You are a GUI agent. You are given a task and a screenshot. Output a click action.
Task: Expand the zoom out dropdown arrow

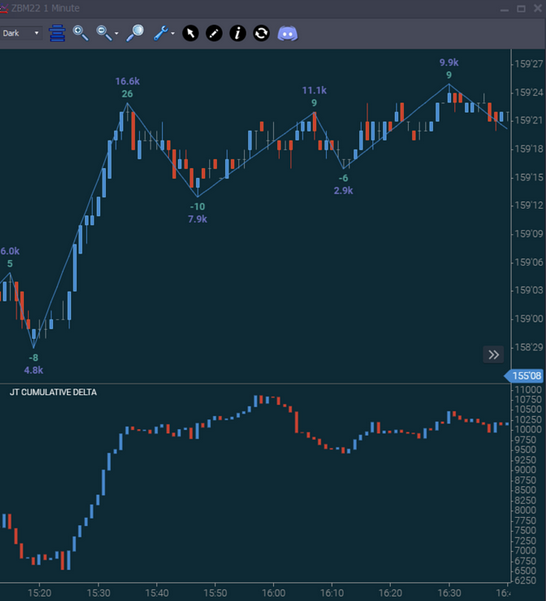(116, 34)
